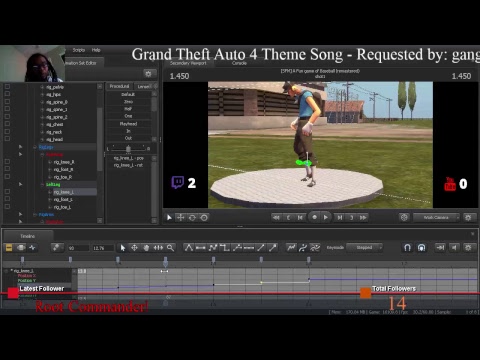
Task: Select the arrow selection tool in timeline toolbar
Action: (123, 248)
